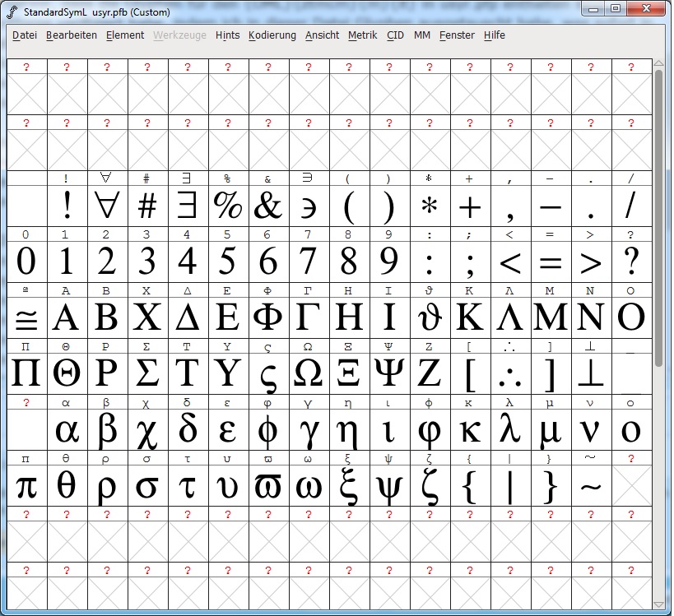The width and height of the screenshot is (674, 616).
Task: Open the Metrik menu
Action: click(x=362, y=35)
